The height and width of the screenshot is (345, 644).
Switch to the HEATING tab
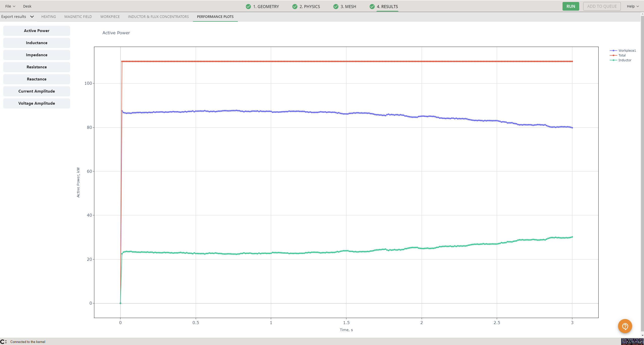[x=48, y=17]
